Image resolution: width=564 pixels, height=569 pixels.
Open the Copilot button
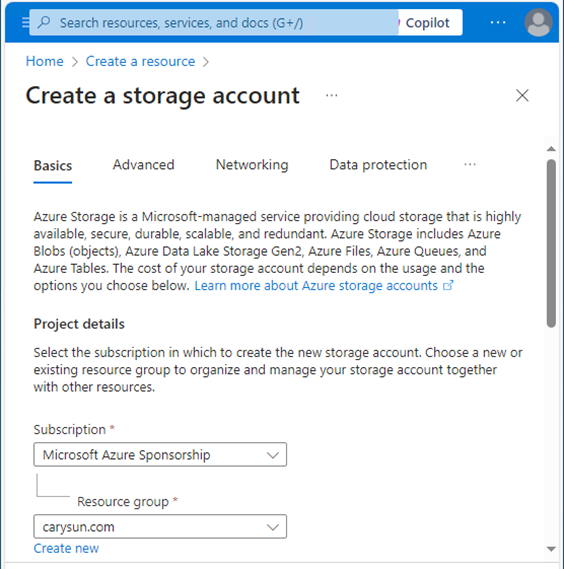[x=428, y=23]
